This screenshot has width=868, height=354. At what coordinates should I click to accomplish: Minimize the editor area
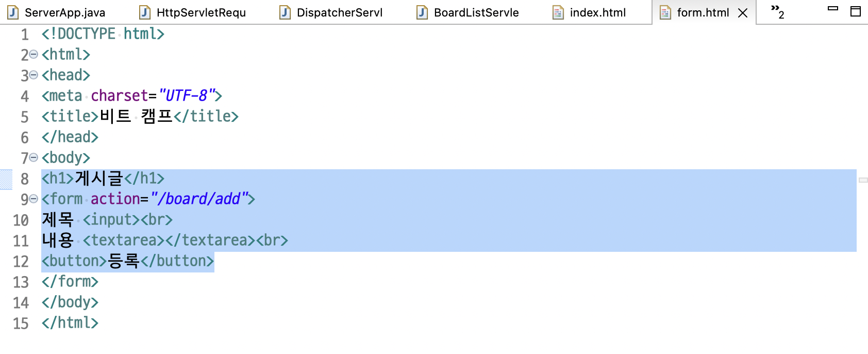(x=833, y=8)
